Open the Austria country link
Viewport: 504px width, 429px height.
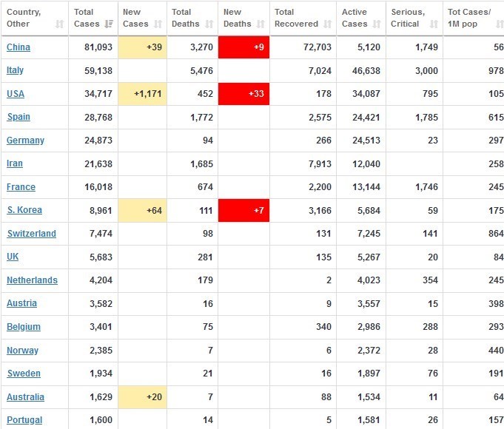point(21,303)
